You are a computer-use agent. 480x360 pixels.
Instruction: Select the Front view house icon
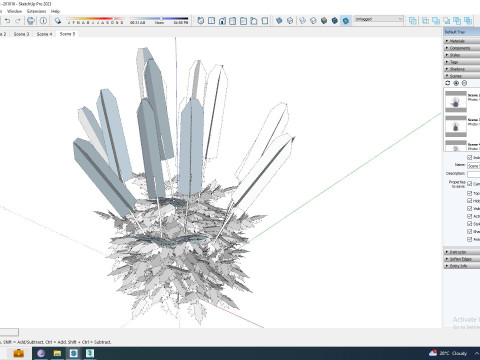[222, 21]
